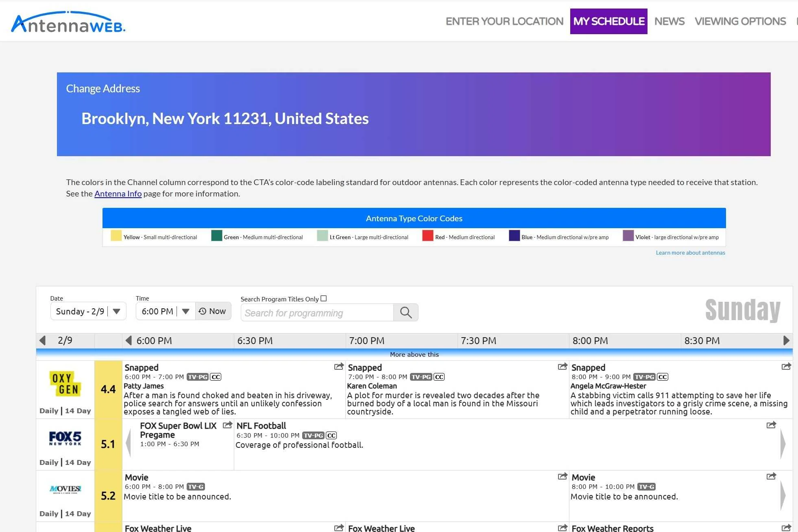
Task: Click the share icon on Snapped 6:00 PM
Action: click(x=339, y=366)
